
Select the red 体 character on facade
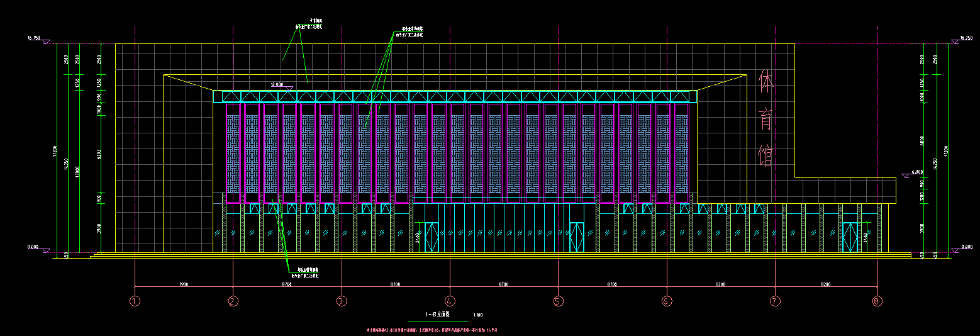pyautogui.click(x=766, y=82)
